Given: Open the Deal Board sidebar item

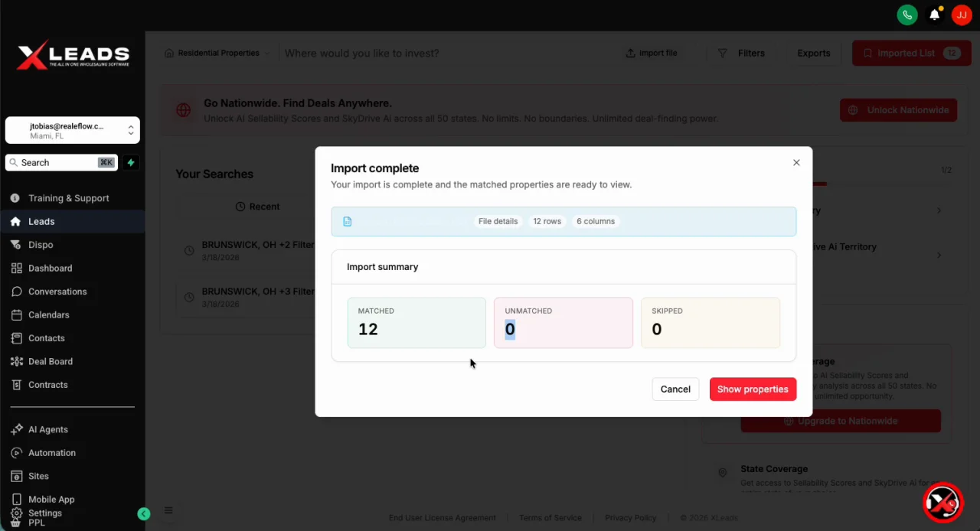Looking at the screenshot, I should click(x=50, y=361).
